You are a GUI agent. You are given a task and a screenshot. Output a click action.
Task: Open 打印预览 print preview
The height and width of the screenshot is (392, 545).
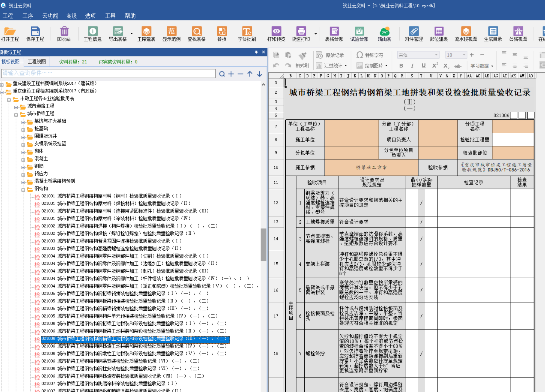pyautogui.click(x=276, y=34)
